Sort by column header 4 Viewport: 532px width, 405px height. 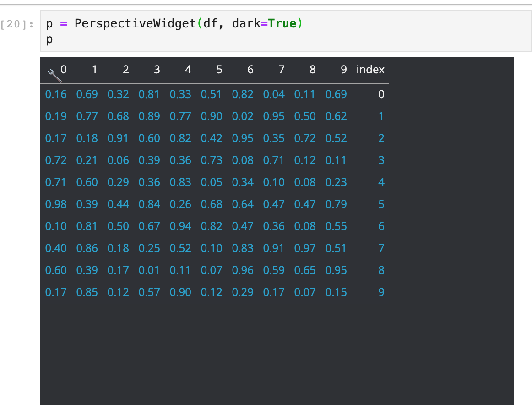point(188,70)
